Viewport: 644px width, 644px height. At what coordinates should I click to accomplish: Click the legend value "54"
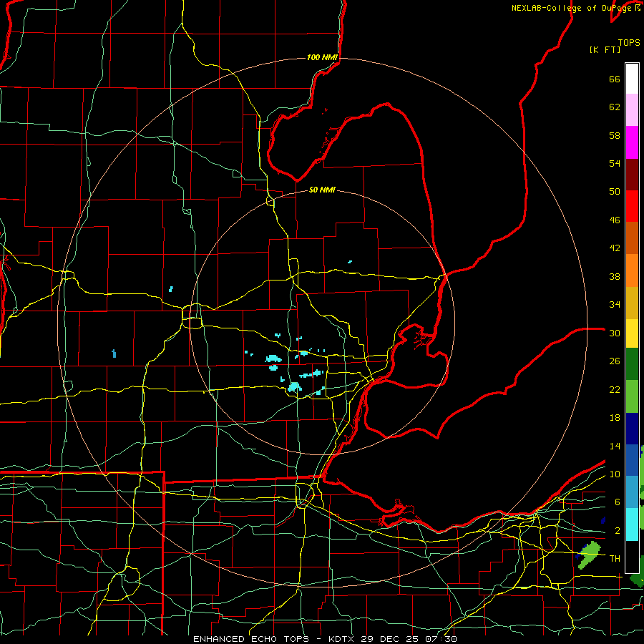pyautogui.click(x=615, y=163)
